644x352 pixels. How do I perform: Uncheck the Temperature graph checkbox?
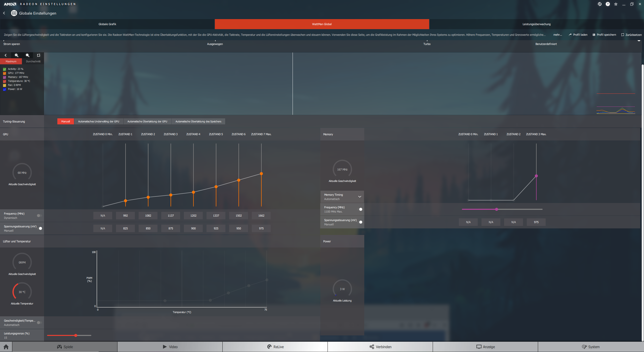(5, 81)
